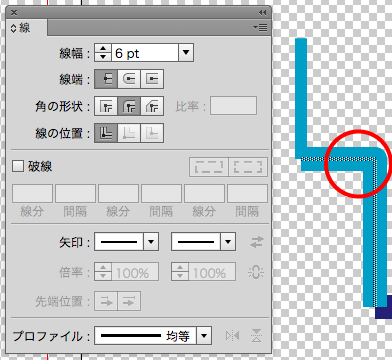Select align dashes to corners option

[x=248, y=167]
